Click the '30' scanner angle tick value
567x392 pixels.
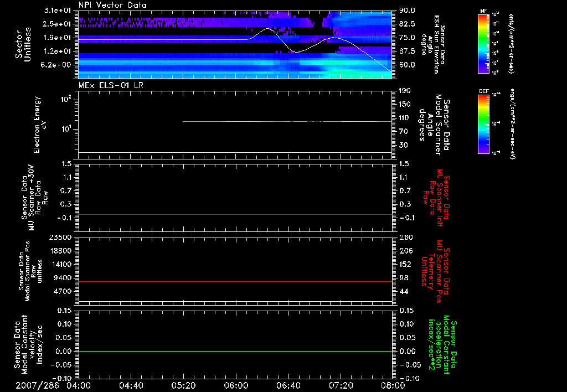[403, 145]
